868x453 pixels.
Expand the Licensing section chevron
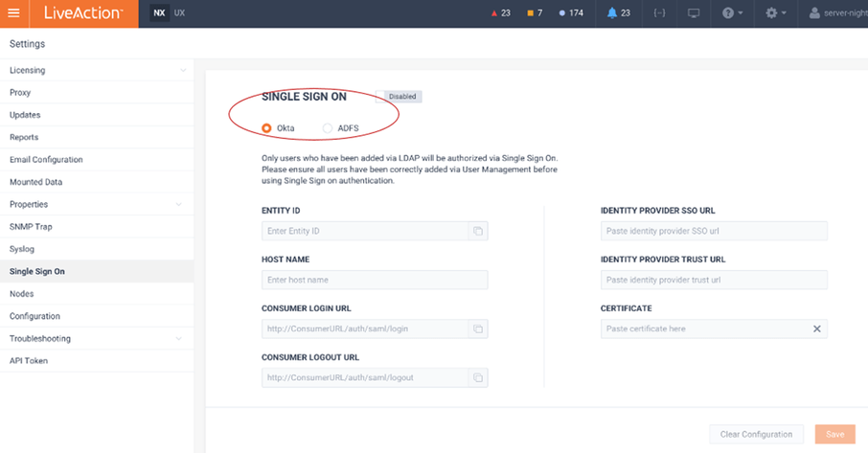point(183,70)
